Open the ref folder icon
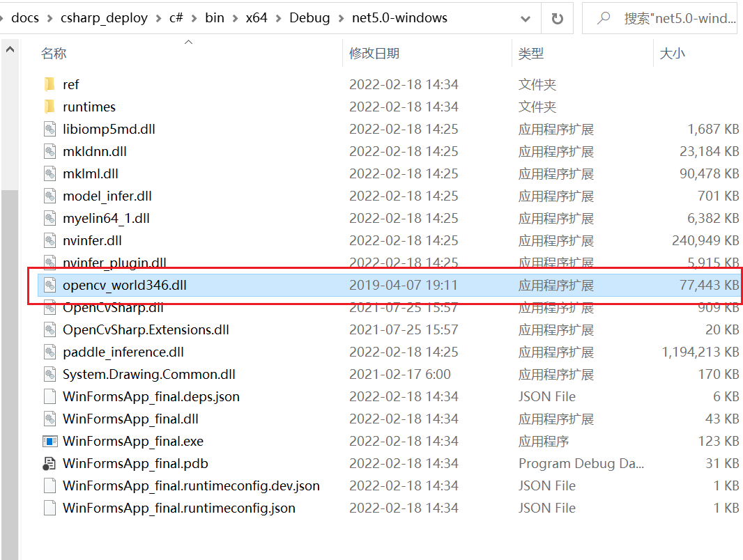The width and height of the screenshot is (743, 560). pos(49,84)
